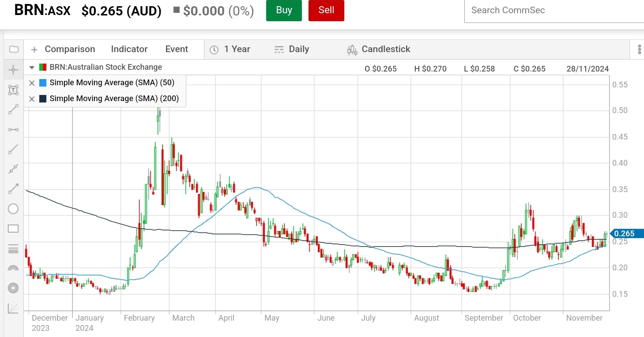The height and width of the screenshot is (337, 644).
Task: Collapse the BRN:Australian Stock Exchange legend
Action: (x=32, y=68)
